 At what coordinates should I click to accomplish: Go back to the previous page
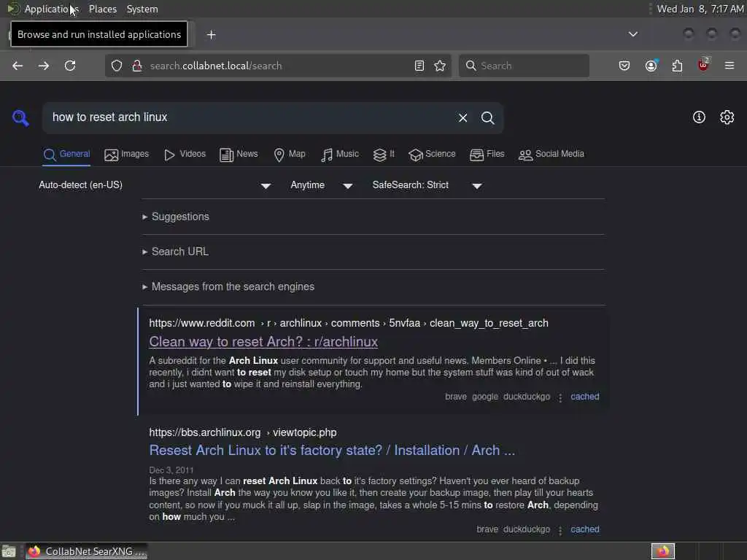18,66
